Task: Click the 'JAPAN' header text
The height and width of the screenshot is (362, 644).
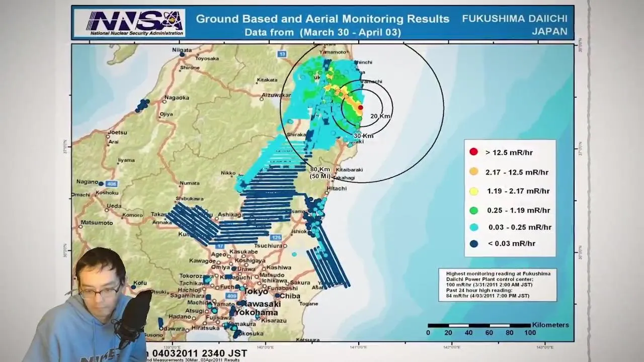Action: 549,32
